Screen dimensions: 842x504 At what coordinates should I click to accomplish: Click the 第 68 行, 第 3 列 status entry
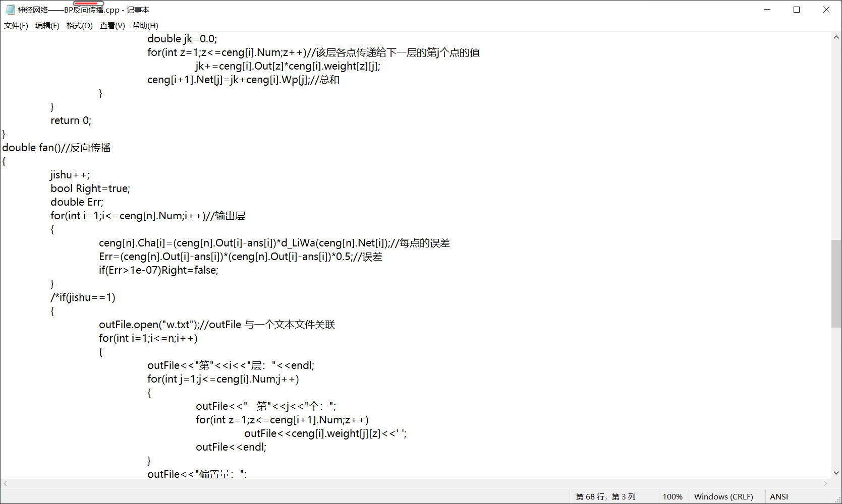coord(606,497)
